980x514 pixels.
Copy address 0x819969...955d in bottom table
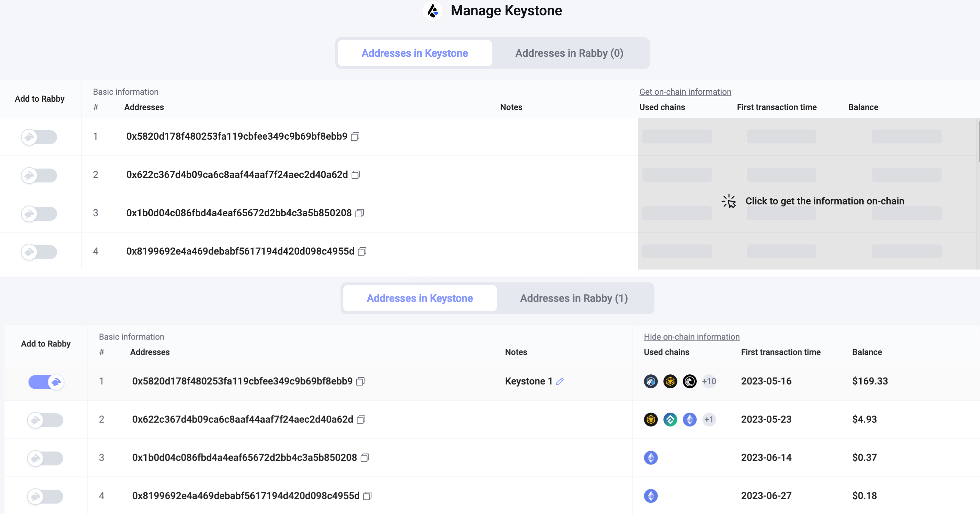tap(367, 496)
